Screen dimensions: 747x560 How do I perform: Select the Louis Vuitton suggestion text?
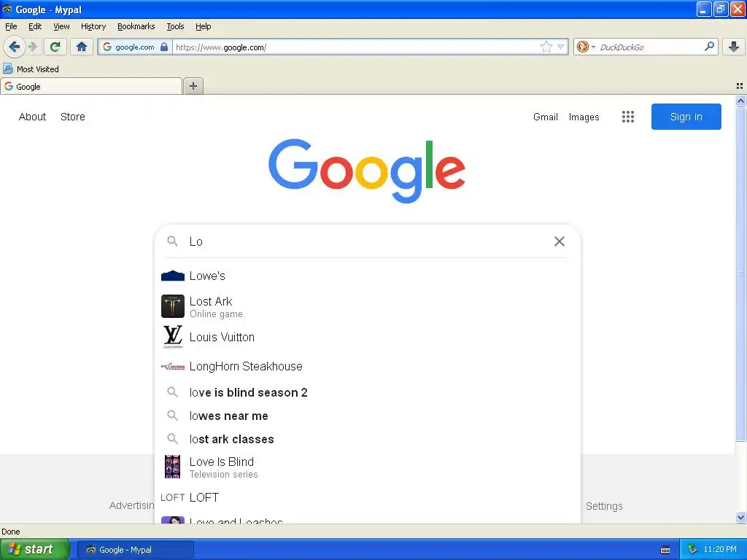(x=222, y=337)
